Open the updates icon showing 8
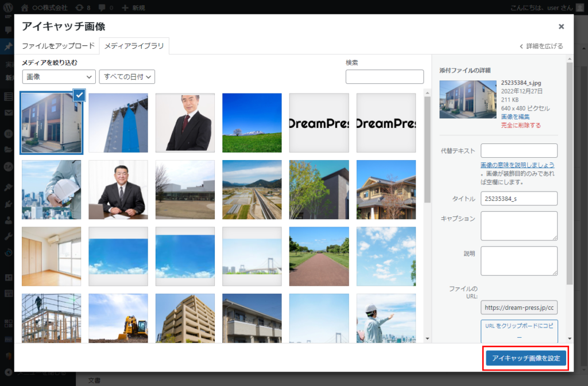588x386 pixels. click(x=79, y=8)
